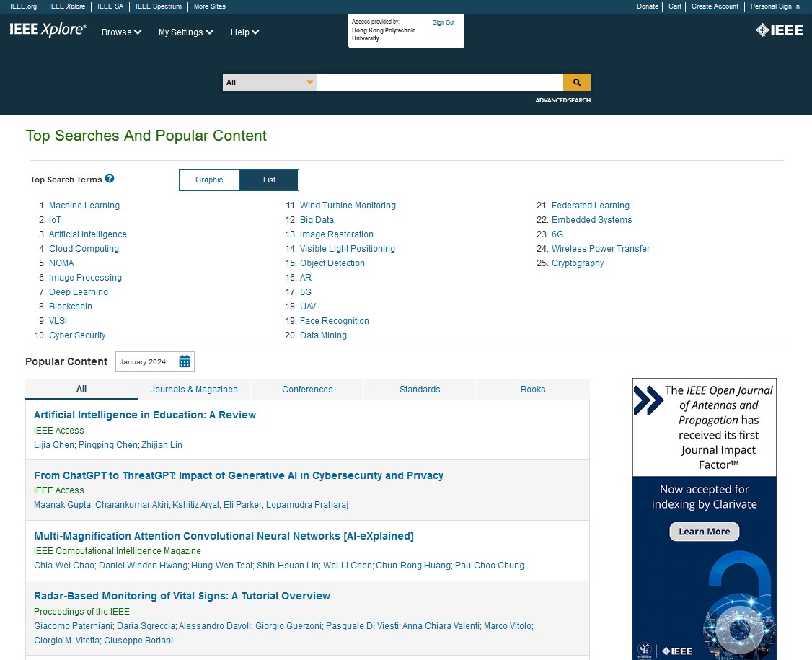Select the All tab in Popular Content

coord(81,389)
